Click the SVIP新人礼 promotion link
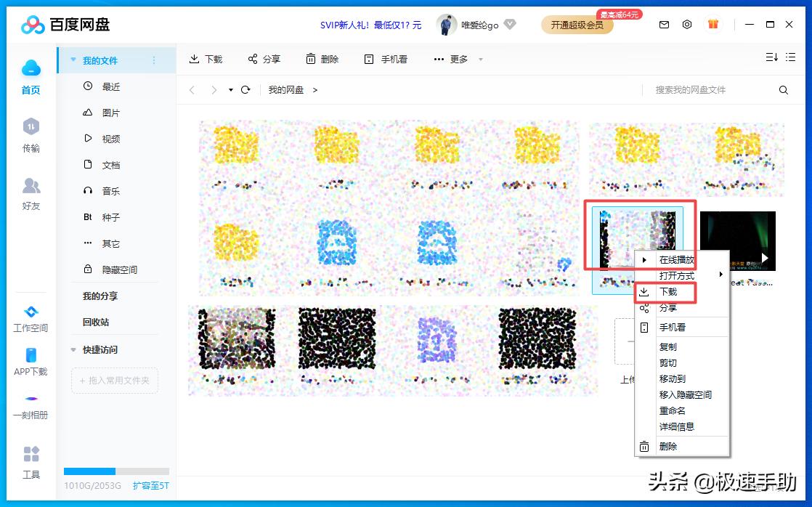The image size is (812, 507). pos(371,25)
